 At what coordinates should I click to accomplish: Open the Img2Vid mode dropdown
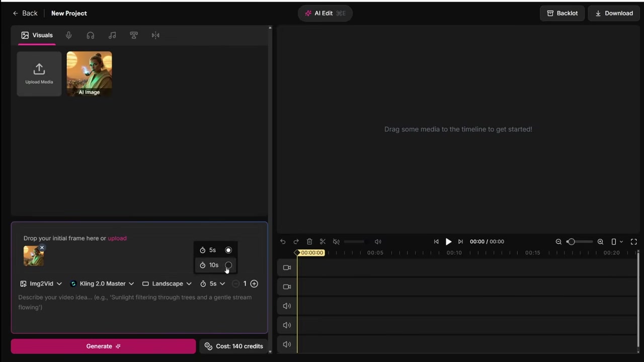pyautogui.click(x=41, y=284)
